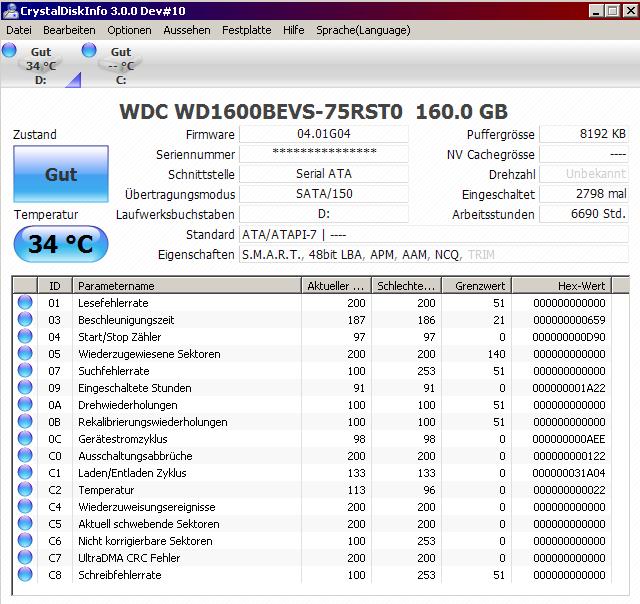Click the Eigenschaften features field

tap(433, 255)
